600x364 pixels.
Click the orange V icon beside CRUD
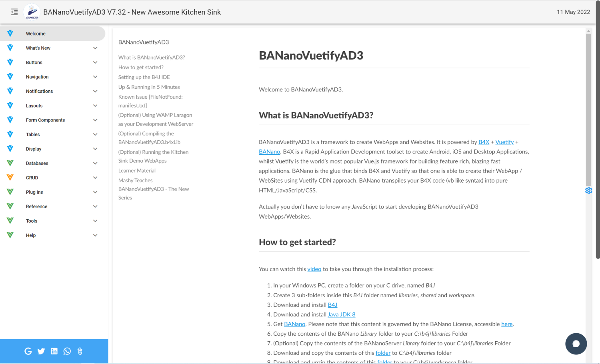(x=10, y=177)
